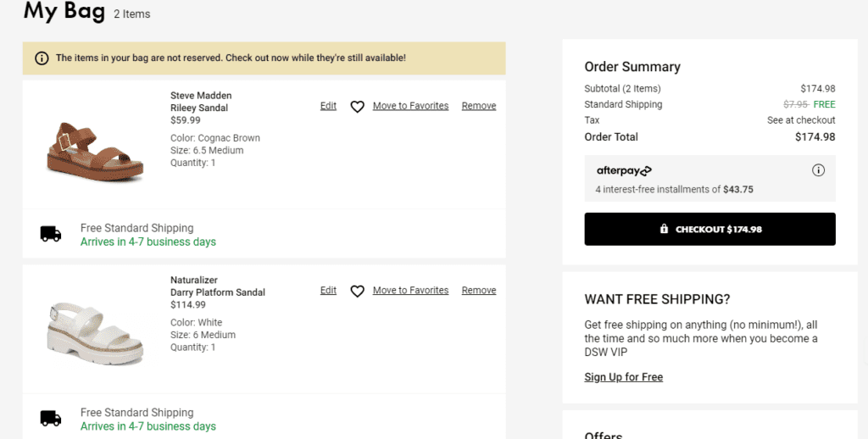Click the Afterpay logo
Viewport: 868px width, 439px height.
click(x=624, y=170)
